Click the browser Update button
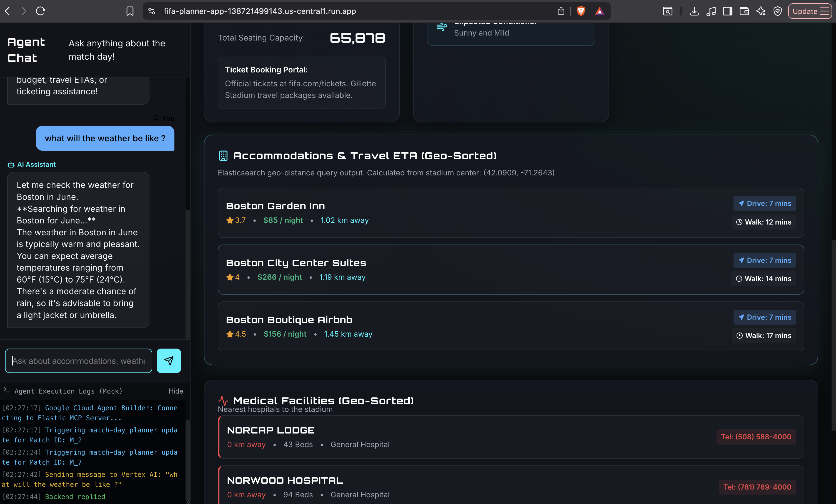Viewport: 836px width, 504px height. click(810, 11)
